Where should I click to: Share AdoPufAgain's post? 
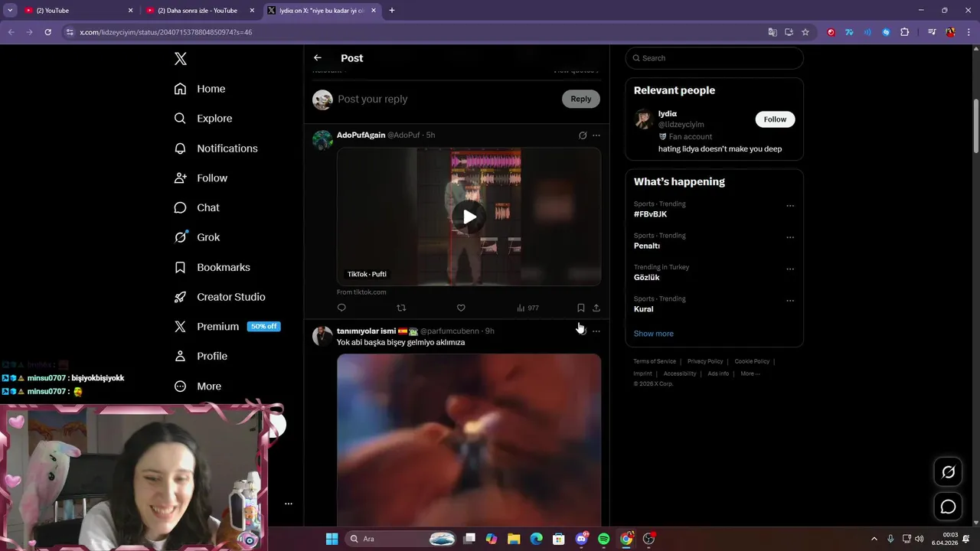coord(596,308)
